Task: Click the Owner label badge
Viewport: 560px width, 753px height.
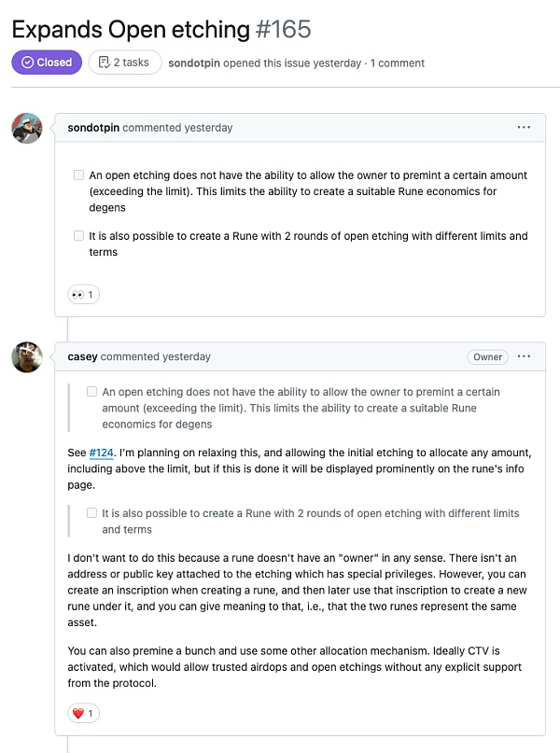Action: [487, 356]
